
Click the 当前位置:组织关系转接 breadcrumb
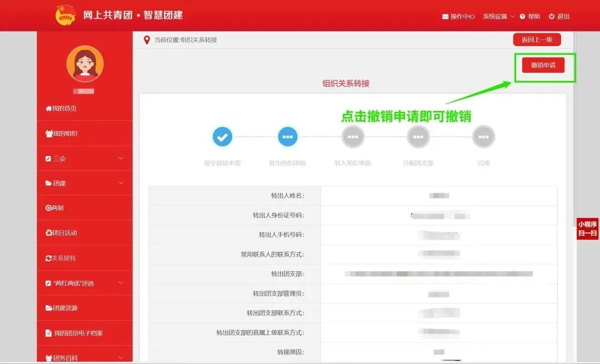(x=186, y=40)
